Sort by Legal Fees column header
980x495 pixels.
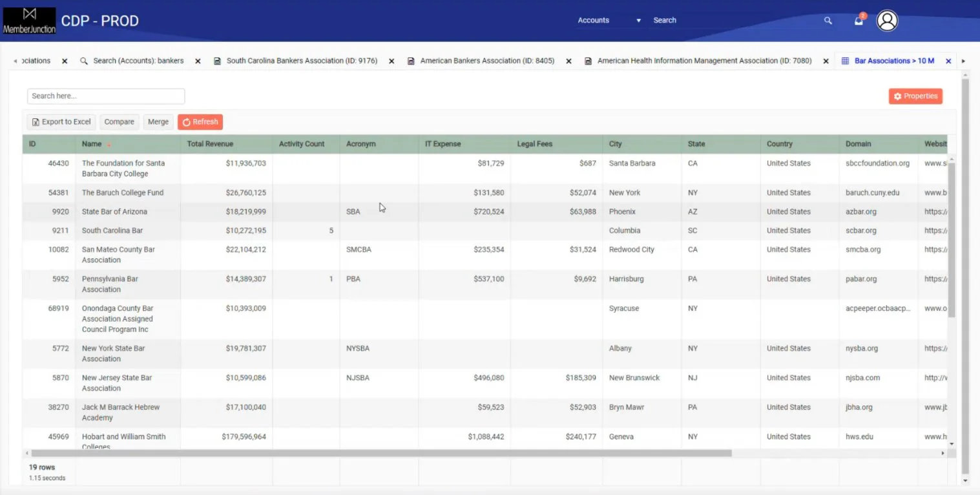[x=557, y=144]
